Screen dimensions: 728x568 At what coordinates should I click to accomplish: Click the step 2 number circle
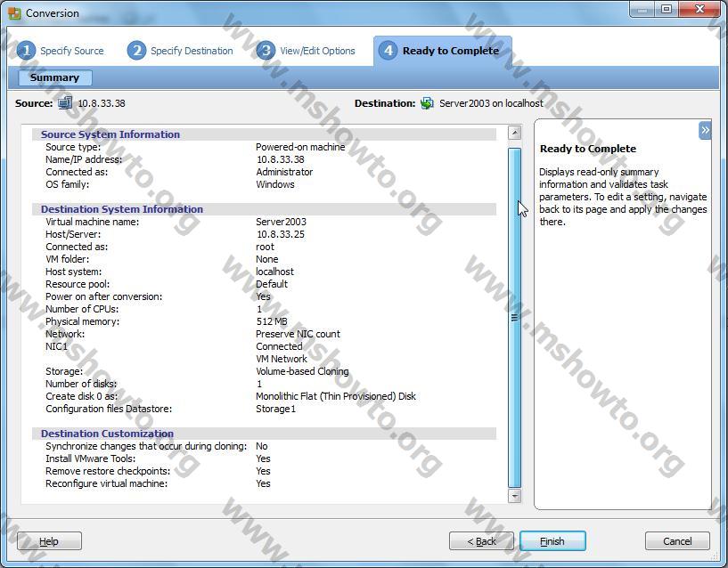[136, 51]
